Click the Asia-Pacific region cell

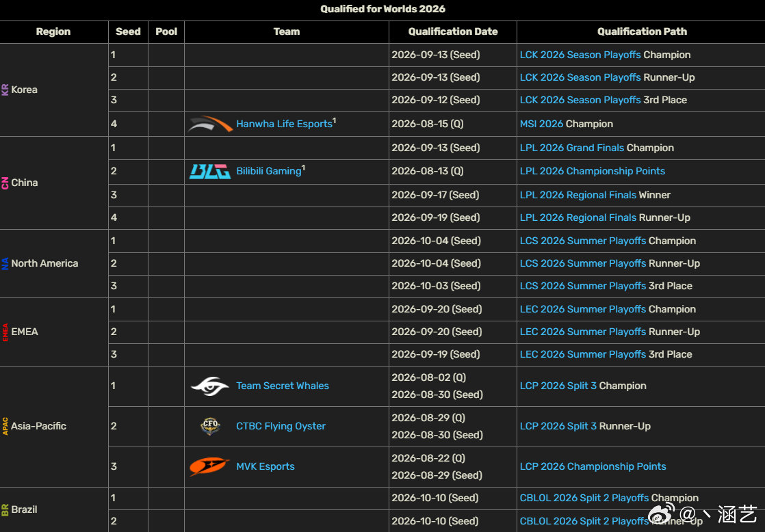53,426
